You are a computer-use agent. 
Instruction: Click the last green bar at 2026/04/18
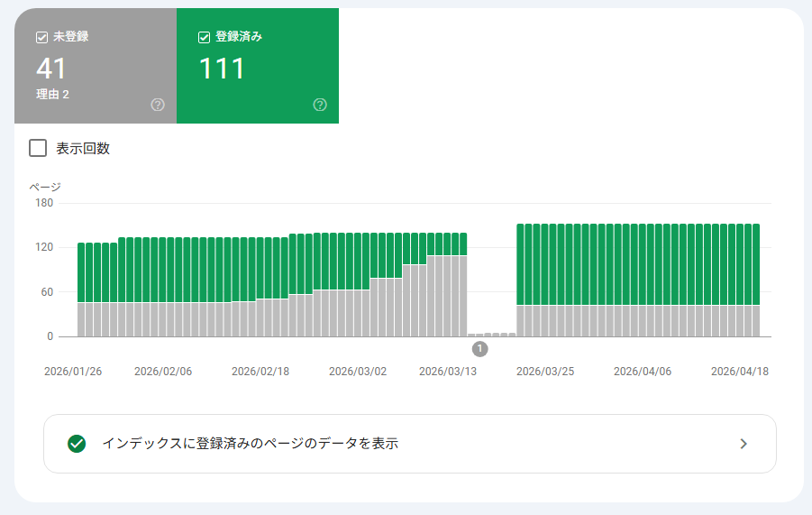[x=755, y=263]
